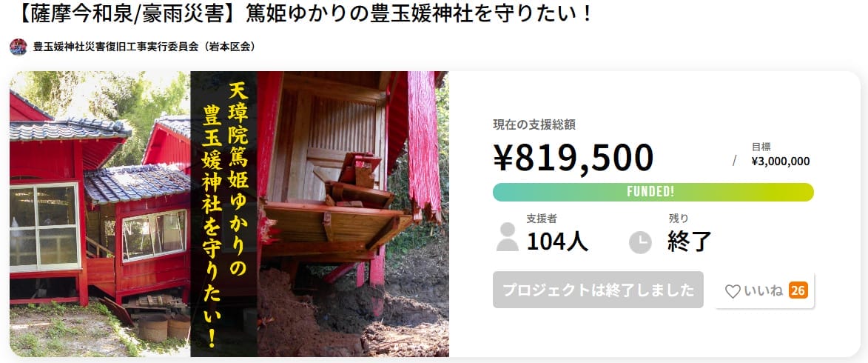Click the shrine project main image
The height and width of the screenshot is (363, 868).
coord(229,214)
